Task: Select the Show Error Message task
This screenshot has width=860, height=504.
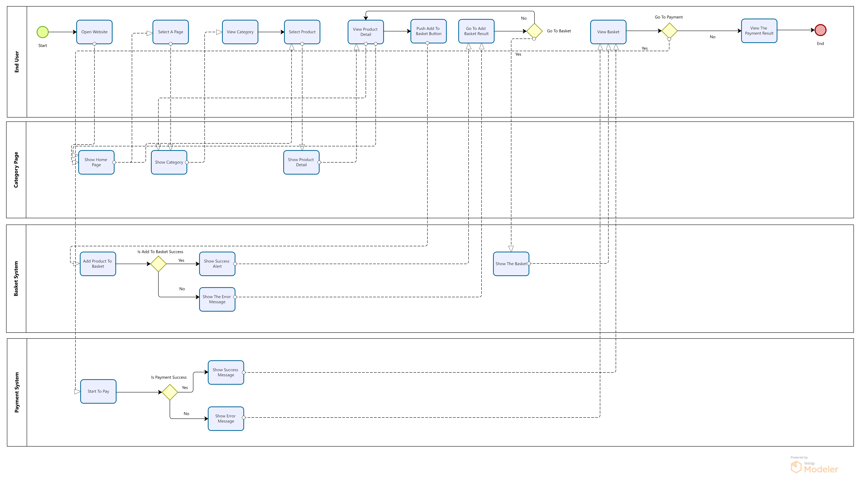Action: [226, 419]
